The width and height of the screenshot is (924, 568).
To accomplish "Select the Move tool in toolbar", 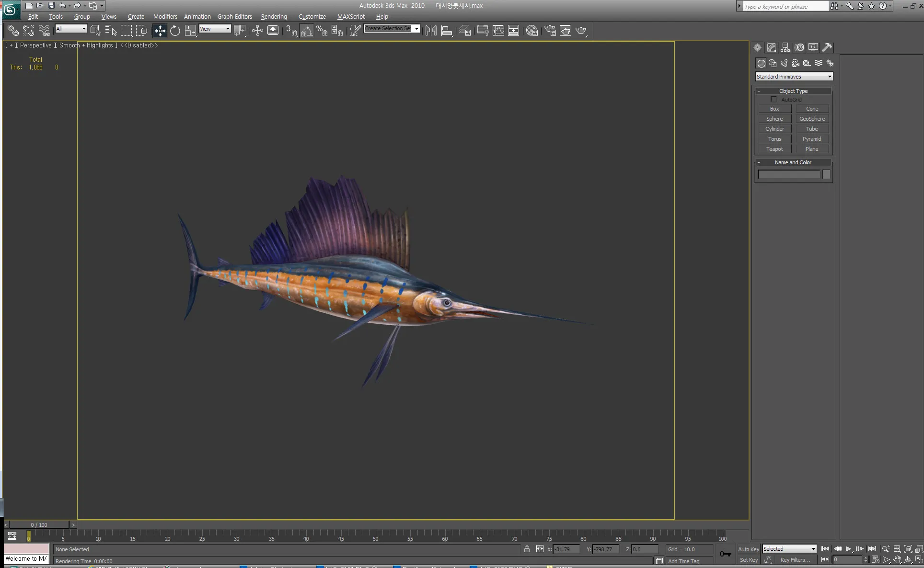I will [x=160, y=31].
